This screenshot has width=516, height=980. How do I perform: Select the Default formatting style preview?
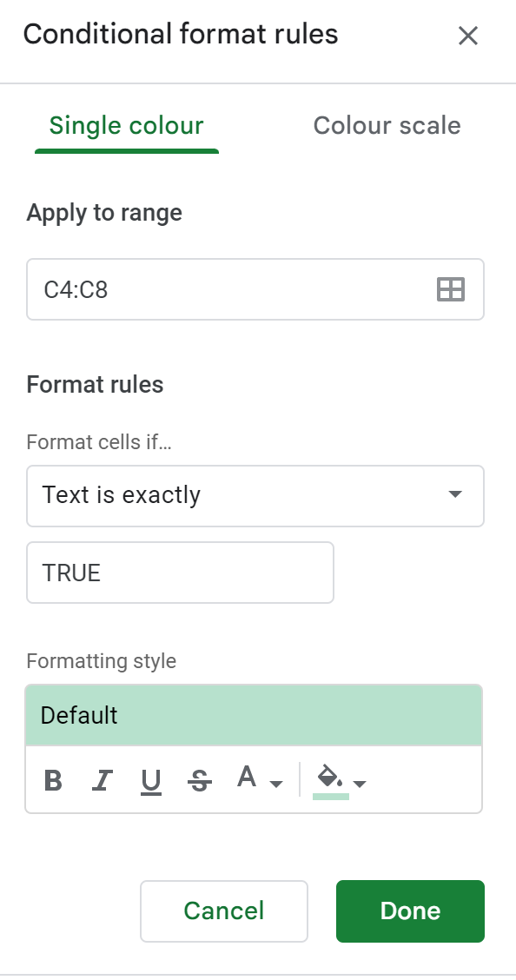[x=255, y=715]
